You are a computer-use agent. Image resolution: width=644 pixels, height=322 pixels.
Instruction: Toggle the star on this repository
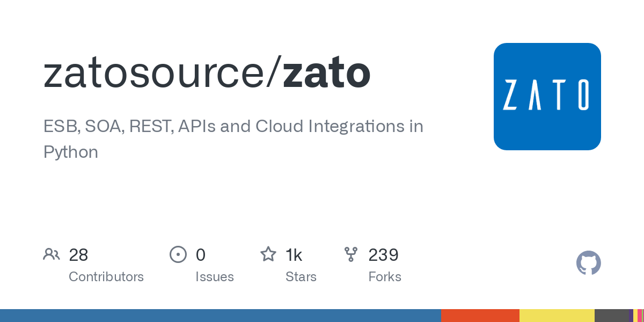[268, 254]
